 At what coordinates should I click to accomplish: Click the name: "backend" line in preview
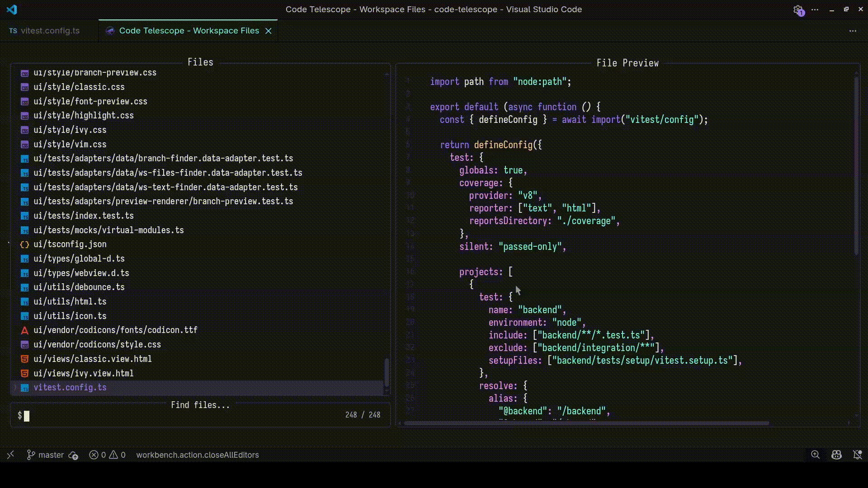click(x=527, y=310)
